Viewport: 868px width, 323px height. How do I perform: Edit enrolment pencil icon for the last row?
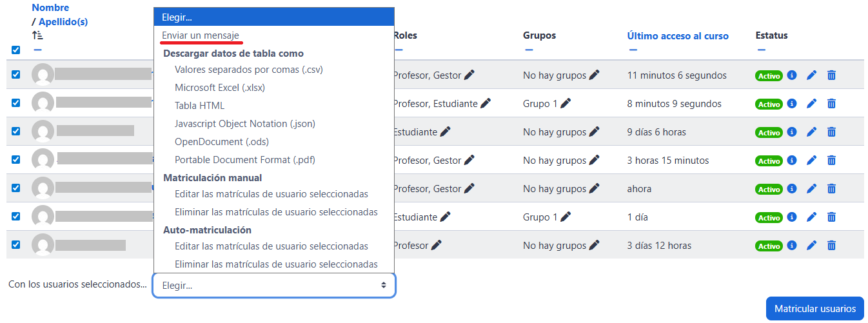pos(812,246)
